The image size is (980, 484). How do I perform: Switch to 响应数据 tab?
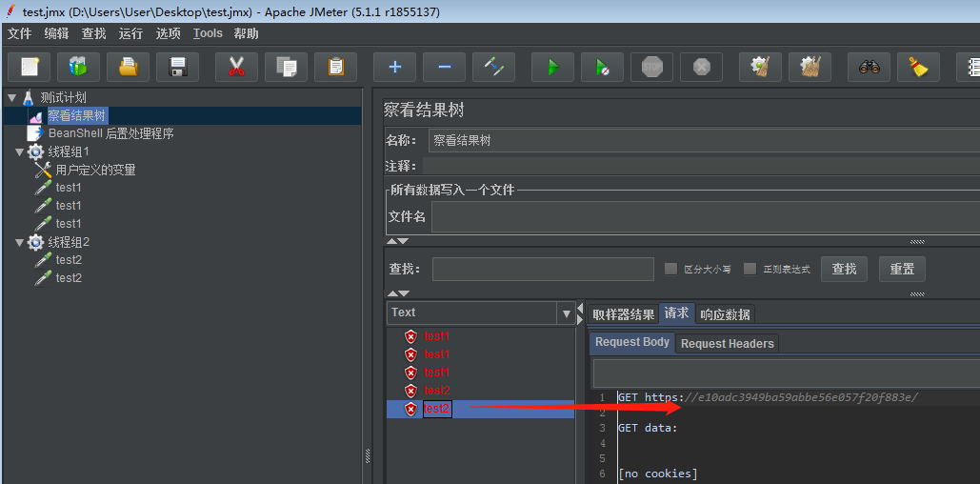pyautogui.click(x=725, y=313)
